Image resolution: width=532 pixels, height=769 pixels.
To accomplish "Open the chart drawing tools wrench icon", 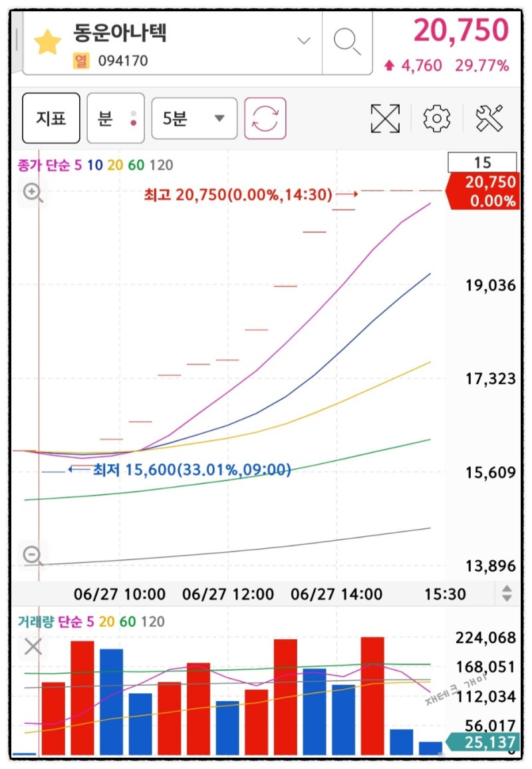I will tap(490, 118).
